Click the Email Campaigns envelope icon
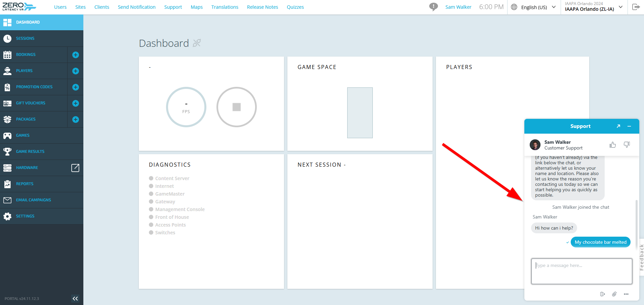 coord(7,200)
